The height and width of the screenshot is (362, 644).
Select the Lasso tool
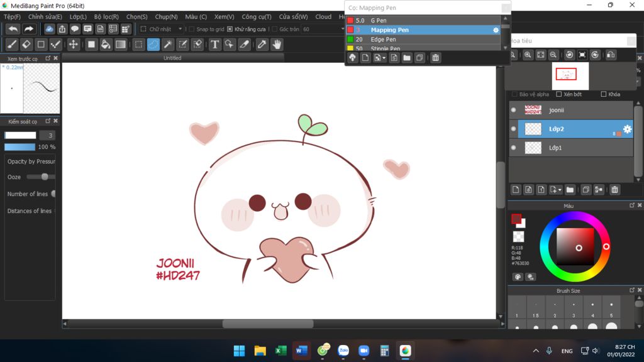(x=153, y=45)
